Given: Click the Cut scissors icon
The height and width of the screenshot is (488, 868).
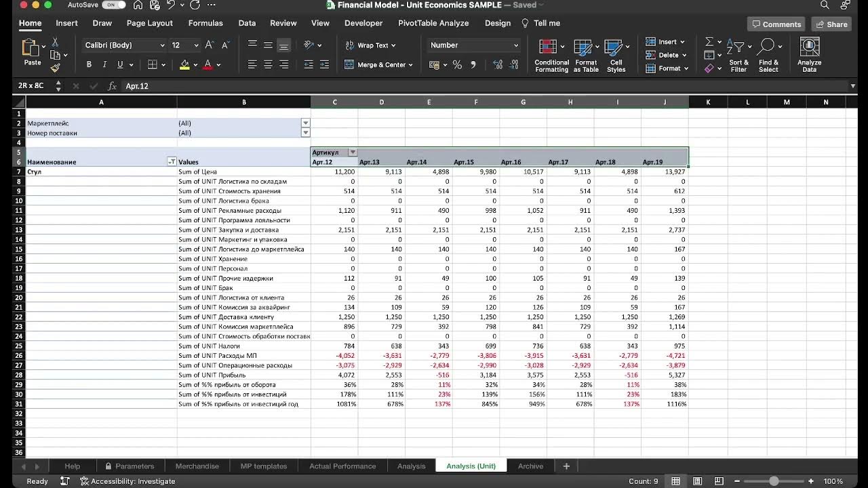Looking at the screenshot, I should [55, 43].
